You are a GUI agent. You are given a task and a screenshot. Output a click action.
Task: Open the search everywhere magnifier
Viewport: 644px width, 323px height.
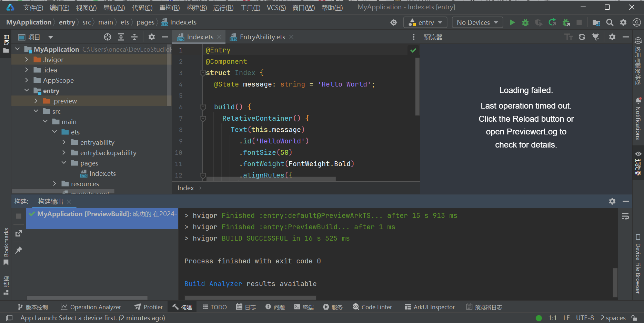point(610,22)
